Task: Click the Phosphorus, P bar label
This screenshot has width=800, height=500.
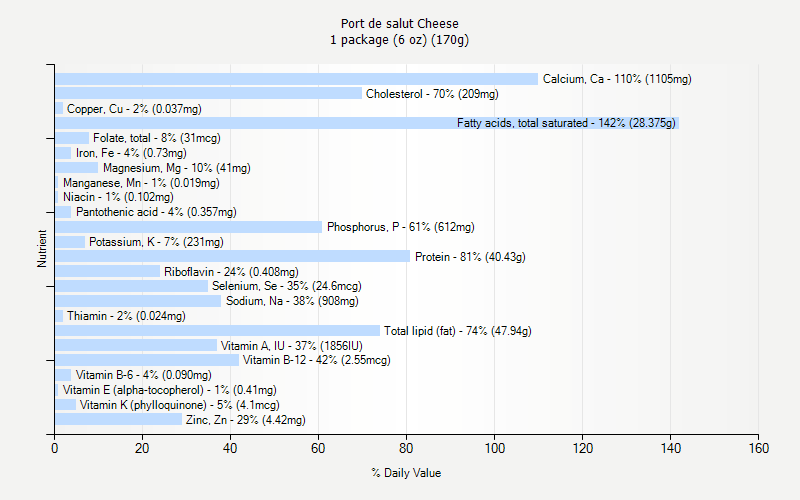Action: coord(400,227)
